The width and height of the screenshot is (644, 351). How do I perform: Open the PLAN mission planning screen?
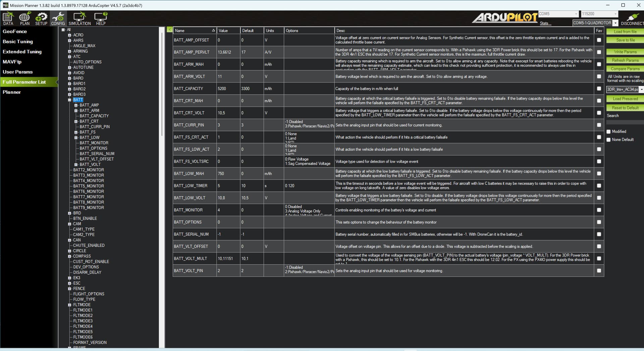click(24, 18)
